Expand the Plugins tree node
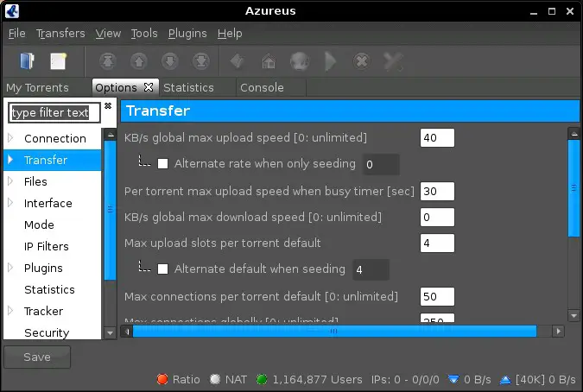This screenshot has height=392, width=583. (10, 268)
